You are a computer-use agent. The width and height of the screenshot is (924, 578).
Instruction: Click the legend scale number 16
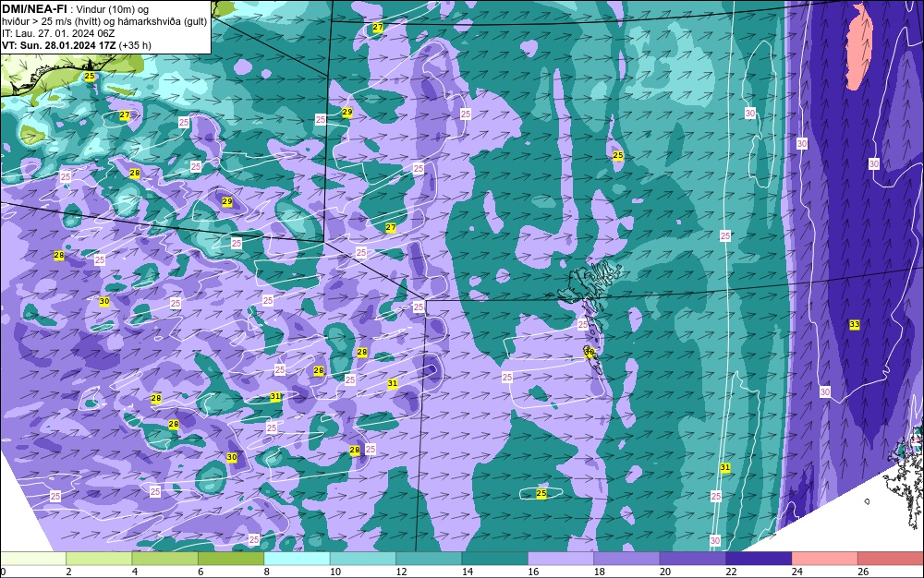(x=533, y=572)
